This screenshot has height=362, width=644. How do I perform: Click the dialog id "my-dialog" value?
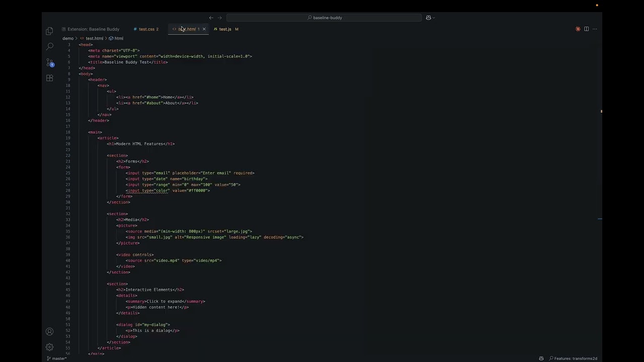pos(154,325)
